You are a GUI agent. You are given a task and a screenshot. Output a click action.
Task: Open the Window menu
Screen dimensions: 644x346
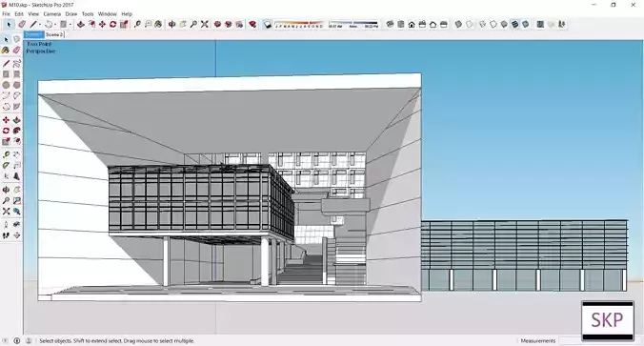click(x=108, y=14)
